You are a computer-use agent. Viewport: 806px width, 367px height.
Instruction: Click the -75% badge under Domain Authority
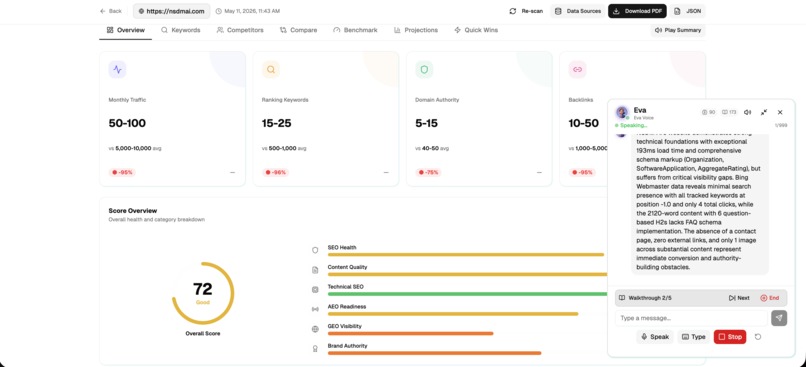click(x=429, y=172)
